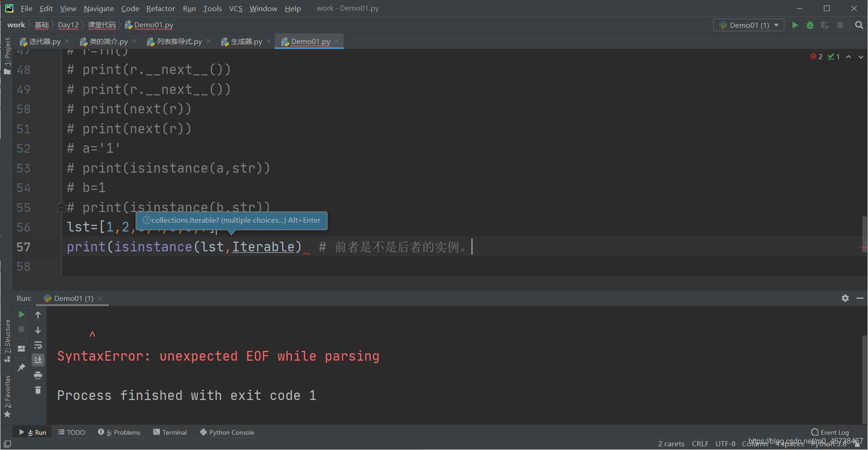The image size is (868, 450).
Task: Toggle soft-wrap in Run console
Action: pos(38,345)
